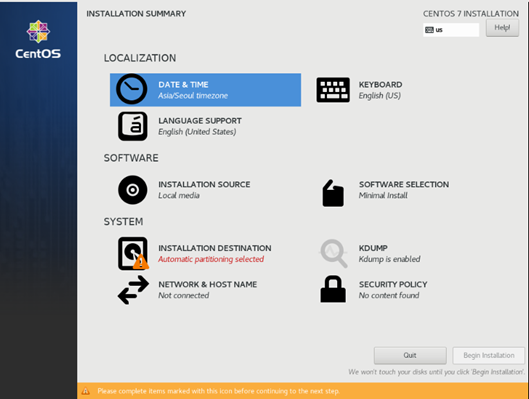Click the us keyboard layout indicator
Screen dimensions: 529x399
tap(451, 30)
